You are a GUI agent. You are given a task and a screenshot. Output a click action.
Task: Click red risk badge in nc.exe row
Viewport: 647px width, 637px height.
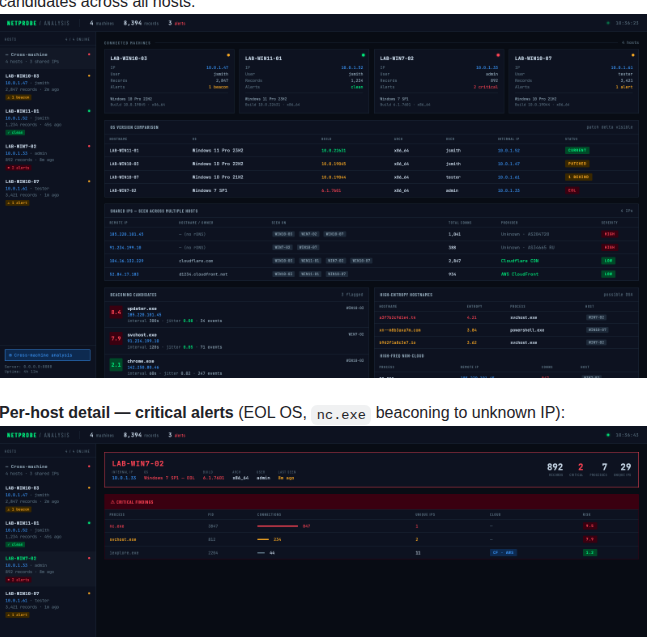pos(589,526)
